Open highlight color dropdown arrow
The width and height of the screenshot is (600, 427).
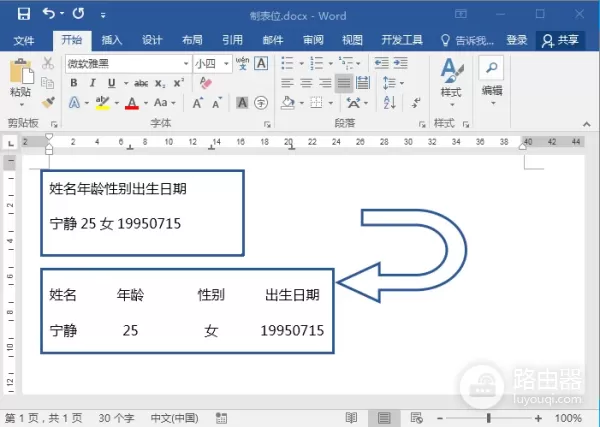pyautogui.click(x=117, y=103)
